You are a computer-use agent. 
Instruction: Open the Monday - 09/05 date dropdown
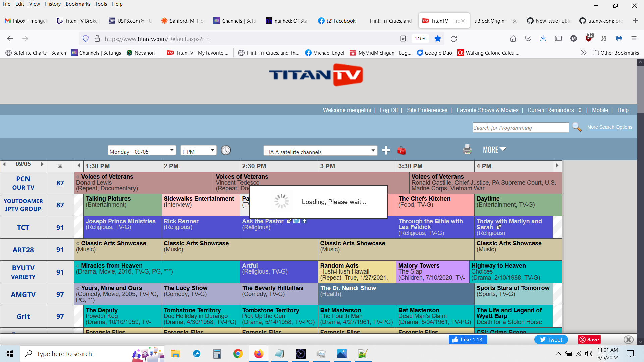pyautogui.click(x=142, y=150)
